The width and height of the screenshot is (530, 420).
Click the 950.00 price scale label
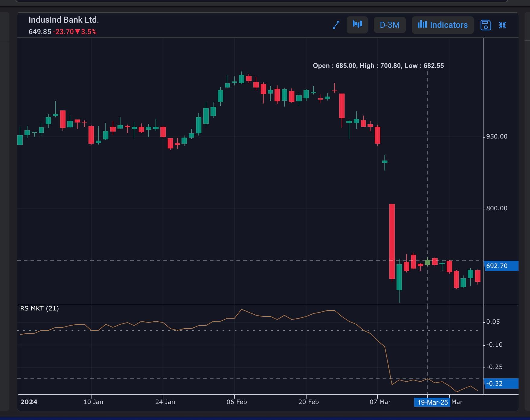pyautogui.click(x=497, y=137)
